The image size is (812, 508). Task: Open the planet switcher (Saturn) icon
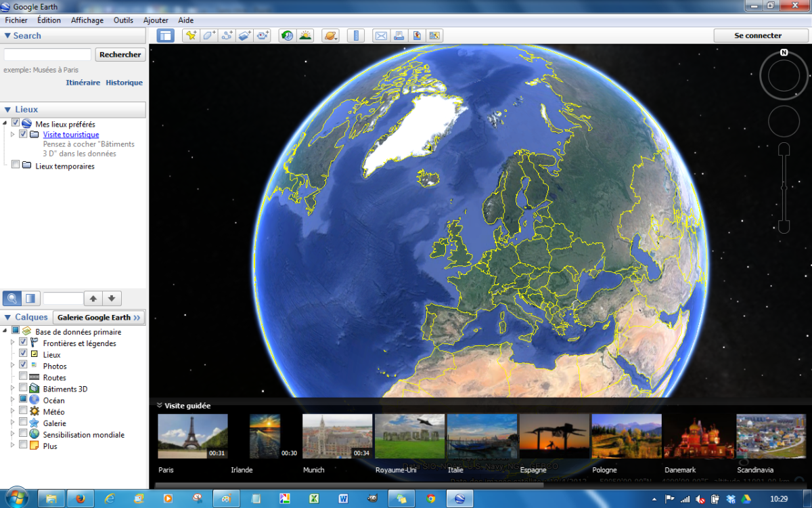(x=330, y=36)
